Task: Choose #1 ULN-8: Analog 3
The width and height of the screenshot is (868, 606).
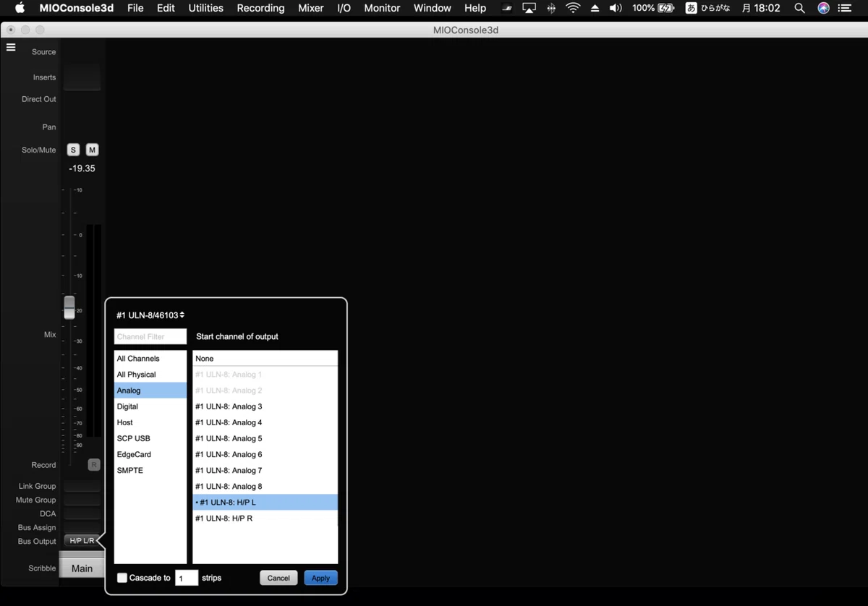Action: pyautogui.click(x=265, y=406)
